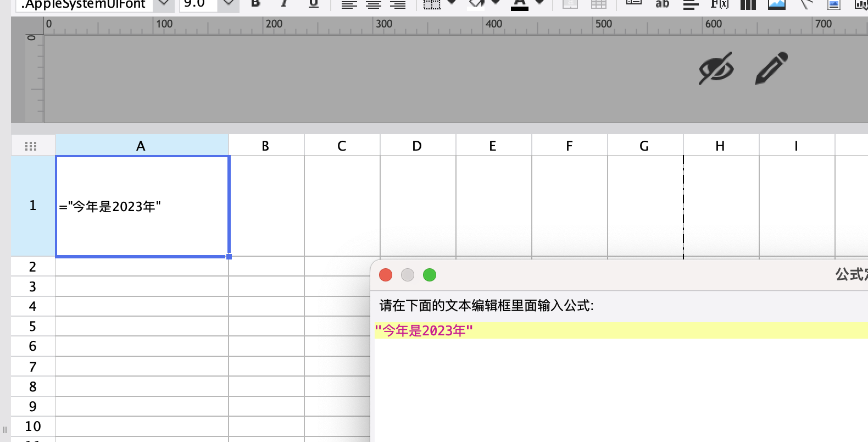Toggle bold formatting with the B icon
Screen dimensions: 868x442
tap(255, 3)
